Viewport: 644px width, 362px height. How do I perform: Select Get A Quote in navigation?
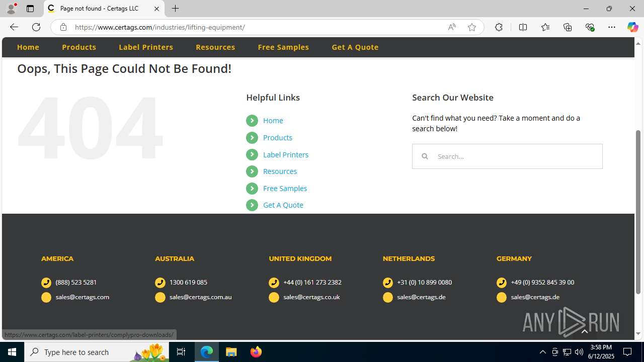point(355,47)
